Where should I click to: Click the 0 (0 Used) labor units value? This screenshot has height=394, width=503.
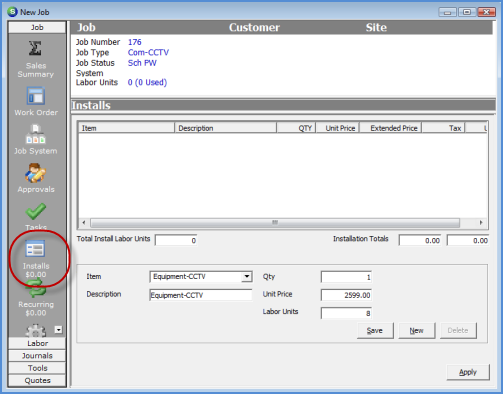point(147,82)
